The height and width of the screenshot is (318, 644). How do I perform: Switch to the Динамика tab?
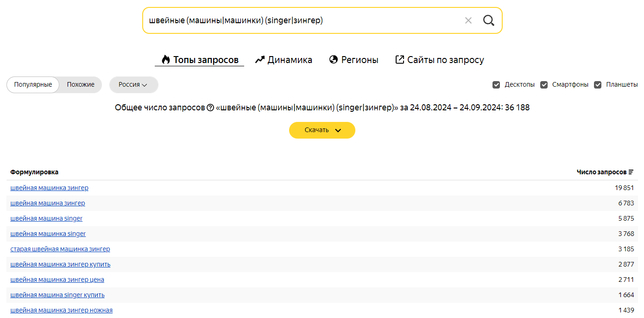[284, 60]
